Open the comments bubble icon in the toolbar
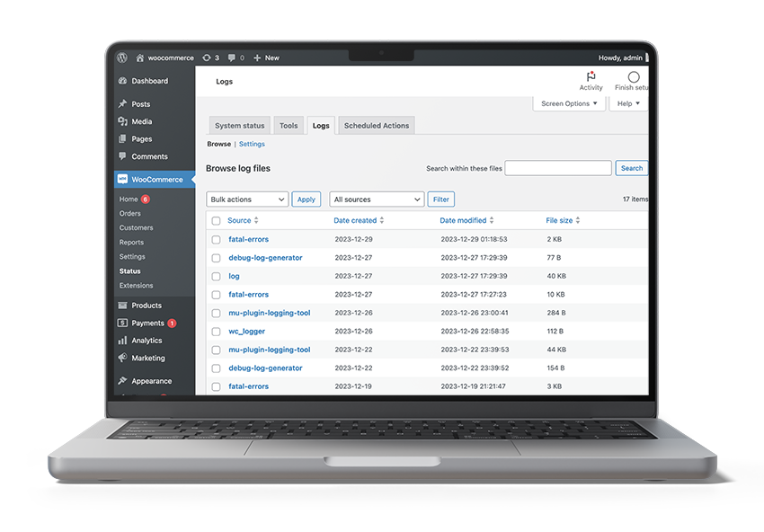 [230, 58]
